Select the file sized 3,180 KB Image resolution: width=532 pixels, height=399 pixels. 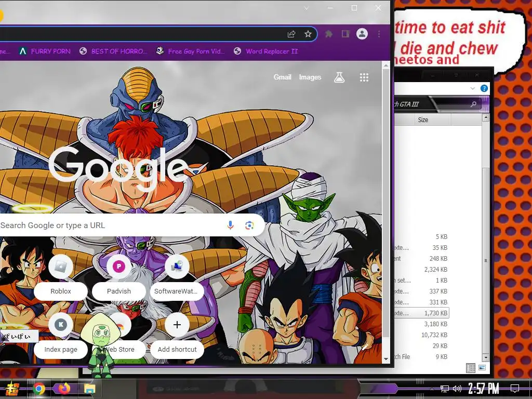click(421, 324)
